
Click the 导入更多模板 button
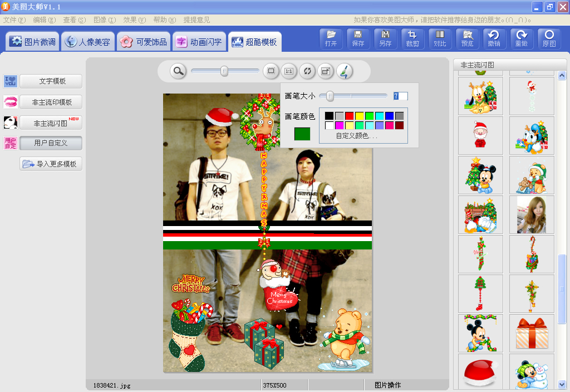click(51, 164)
